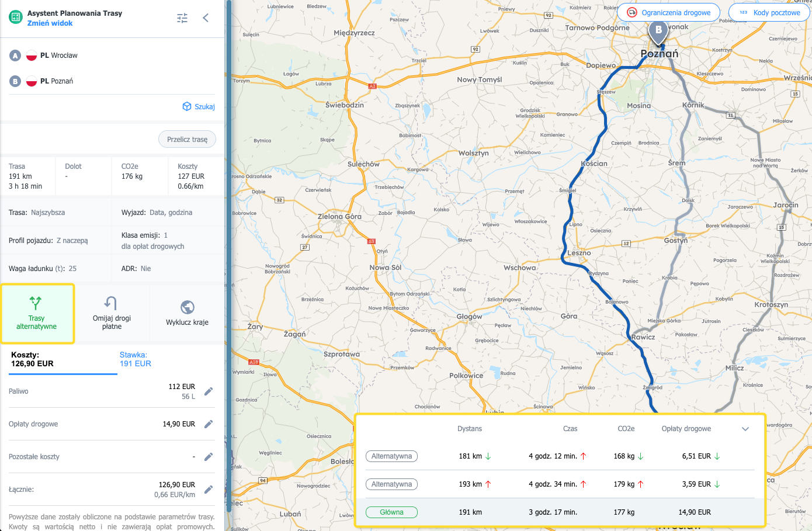Click the Wolsztyn label on the map
Viewport: 812px width, 531px height.
tap(473, 153)
